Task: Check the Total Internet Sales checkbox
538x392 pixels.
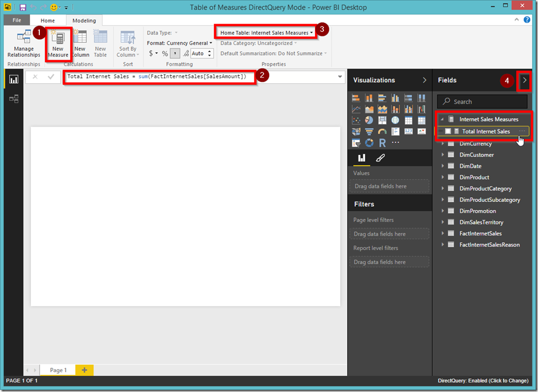Action: pos(448,131)
